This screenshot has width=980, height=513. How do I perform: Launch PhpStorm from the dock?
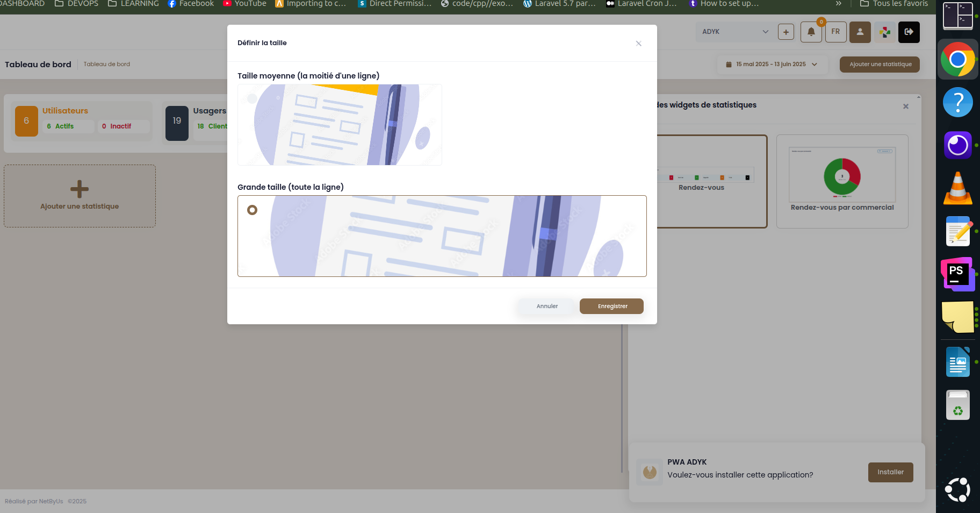[957, 274]
